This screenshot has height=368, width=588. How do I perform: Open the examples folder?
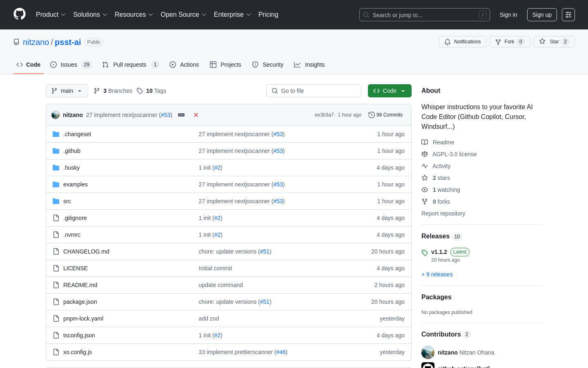click(x=76, y=184)
